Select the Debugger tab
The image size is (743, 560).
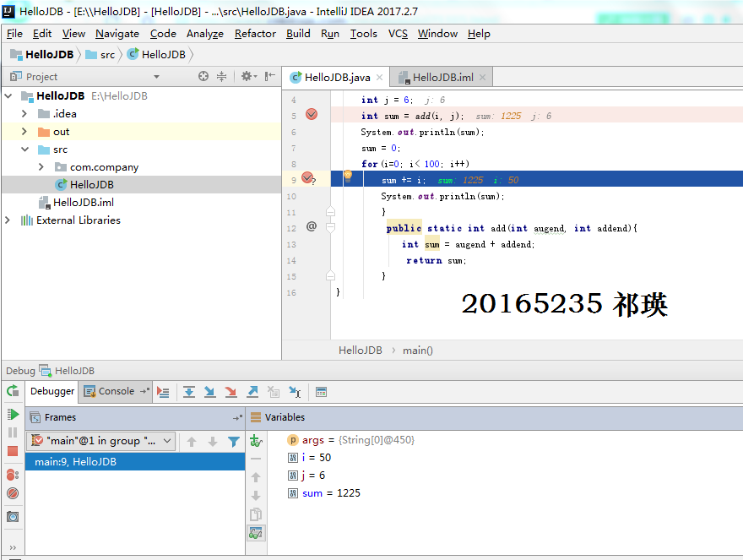click(x=52, y=391)
